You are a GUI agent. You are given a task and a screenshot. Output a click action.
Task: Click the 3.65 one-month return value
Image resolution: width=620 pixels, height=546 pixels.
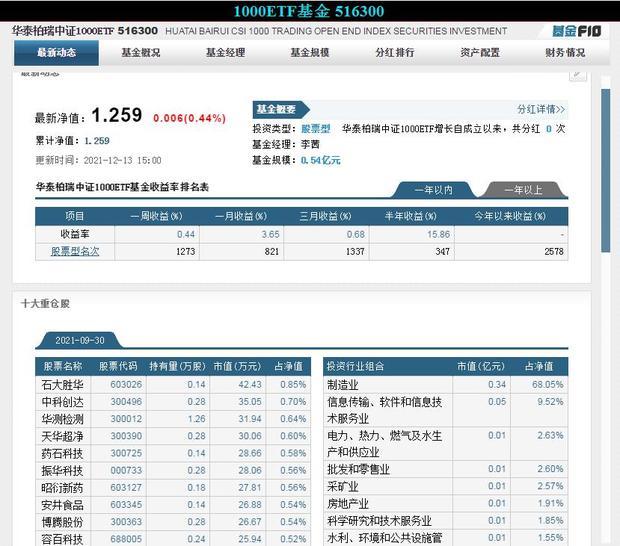[x=270, y=234]
